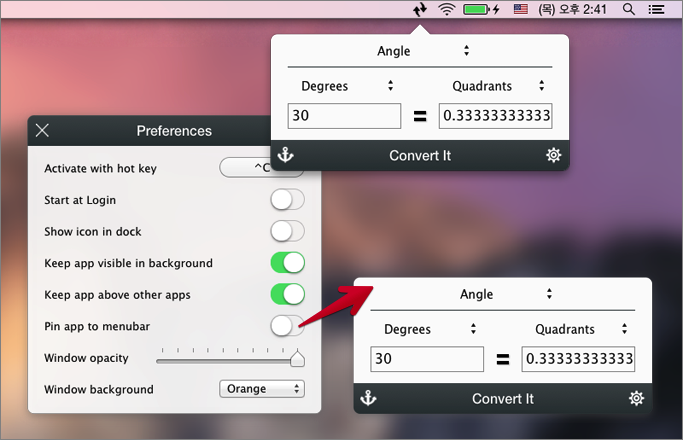Click Convert It title in detached window footer
This screenshot has width=683, height=440.
coord(503,399)
